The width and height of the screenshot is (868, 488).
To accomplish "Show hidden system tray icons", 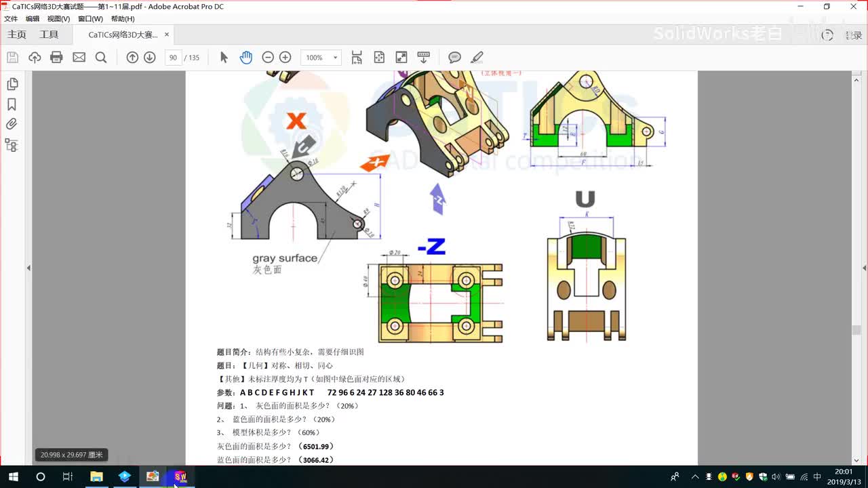I will (x=695, y=476).
